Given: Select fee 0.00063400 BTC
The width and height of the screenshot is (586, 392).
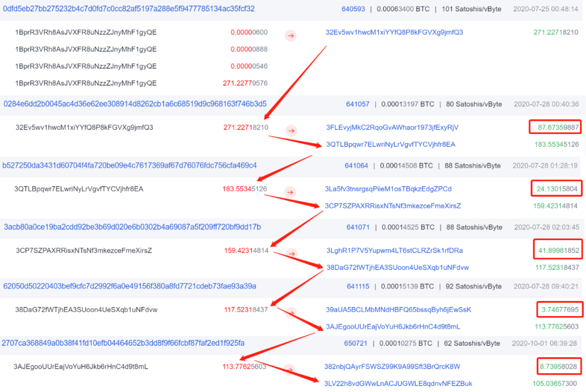Looking at the screenshot, I should tap(403, 9).
